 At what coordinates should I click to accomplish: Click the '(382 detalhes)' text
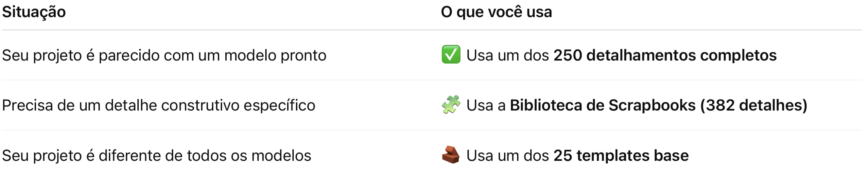[x=754, y=105]
